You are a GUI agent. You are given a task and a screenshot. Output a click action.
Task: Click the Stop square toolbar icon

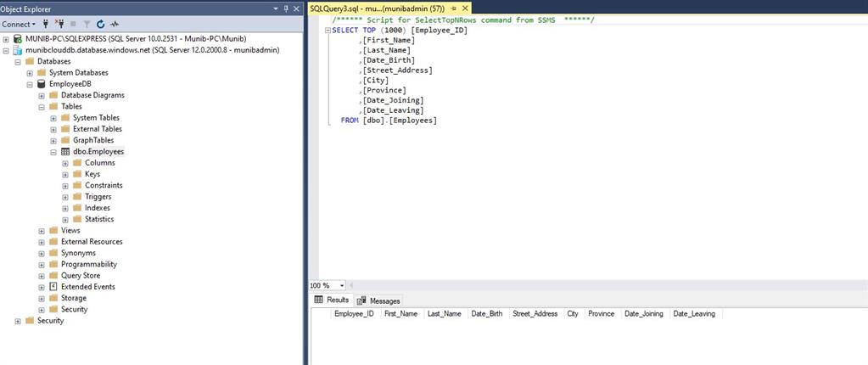[x=75, y=25]
